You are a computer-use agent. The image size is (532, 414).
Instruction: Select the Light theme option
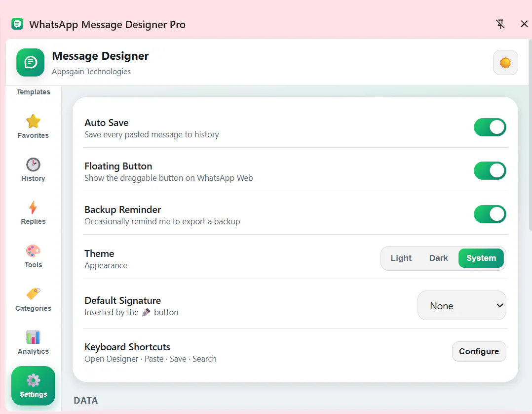pyautogui.click(x=401, y=258)
